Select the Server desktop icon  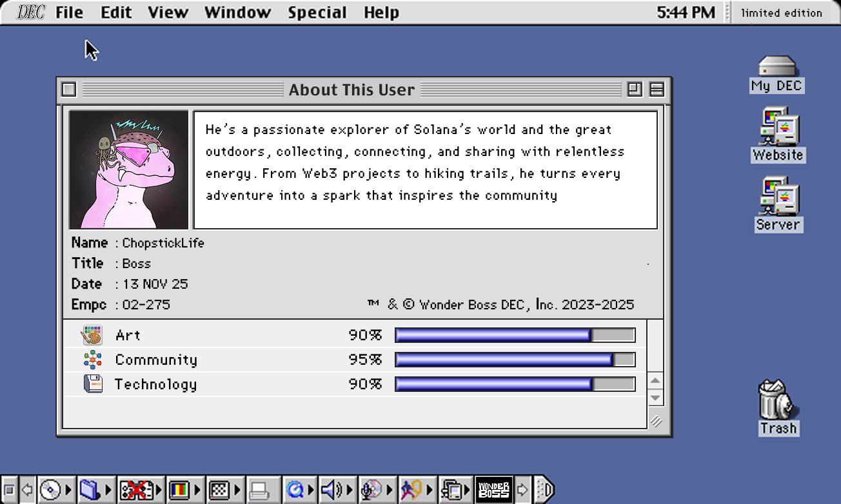(x=778, y=204)
